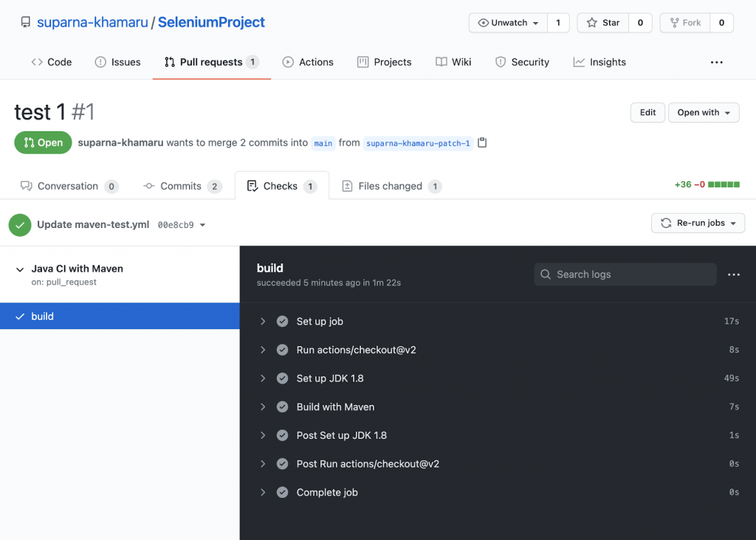Collapse the Java CI with Maven workflow
756x540 pixels.
[x=20, y=269]
